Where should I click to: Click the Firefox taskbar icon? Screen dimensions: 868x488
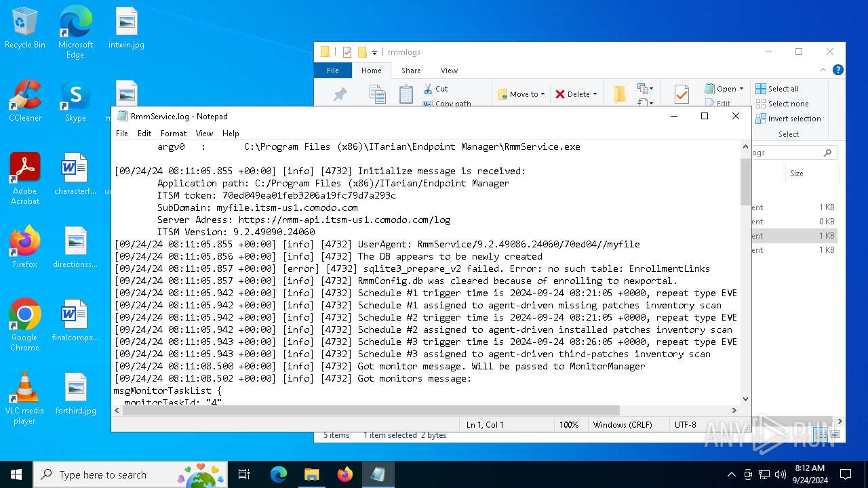(x=345, y=474)
